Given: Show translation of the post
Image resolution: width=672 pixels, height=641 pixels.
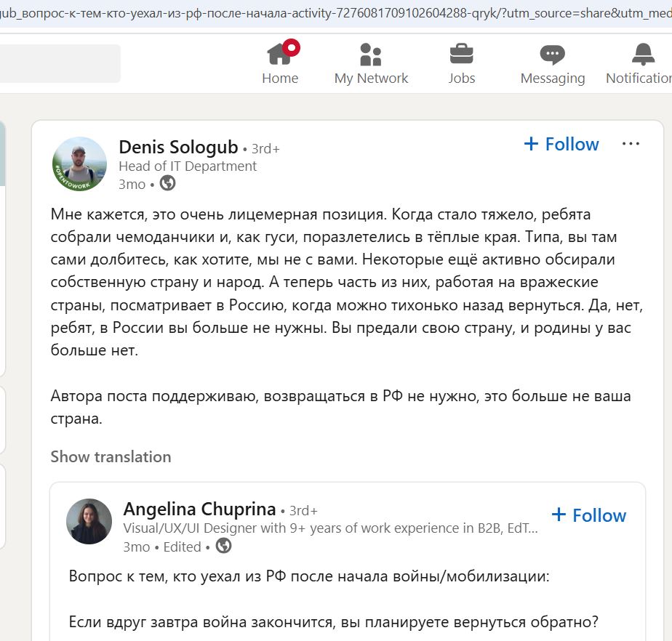Looking at the screenshot, I should pyautogui.click(x=111, y=457).
